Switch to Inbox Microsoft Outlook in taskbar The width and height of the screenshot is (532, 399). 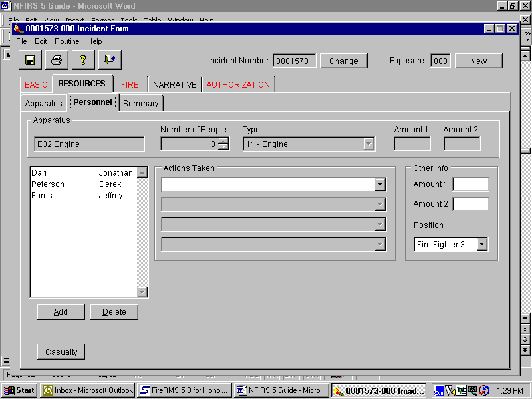[87, 390]
